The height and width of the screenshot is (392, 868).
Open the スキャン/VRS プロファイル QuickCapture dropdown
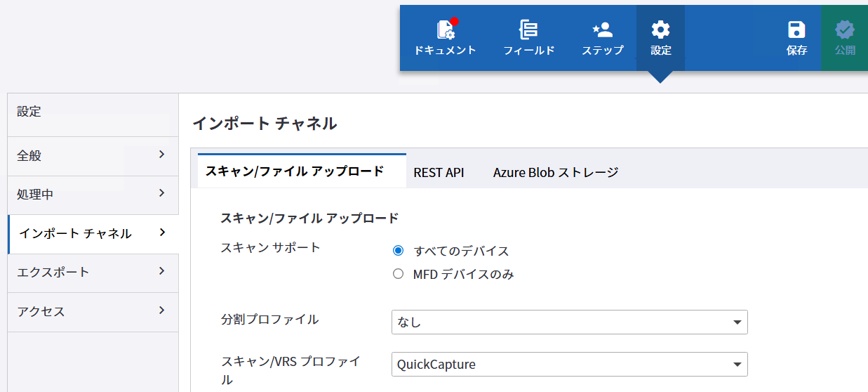(x=569, y=365)
